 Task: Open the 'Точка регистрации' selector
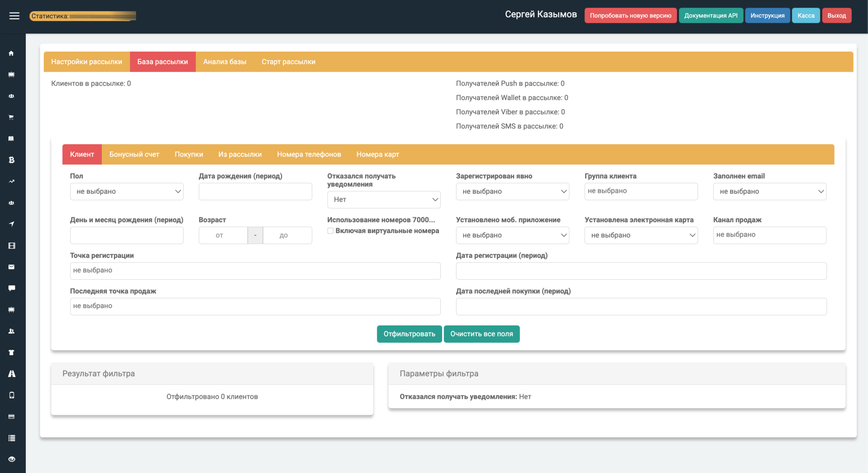point(255,271)
